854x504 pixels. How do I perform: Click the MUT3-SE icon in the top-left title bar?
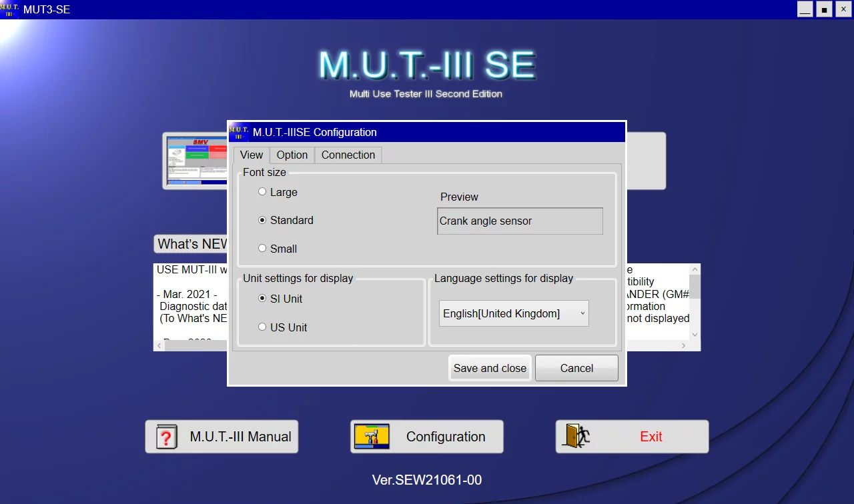click(x=7, y=9)
